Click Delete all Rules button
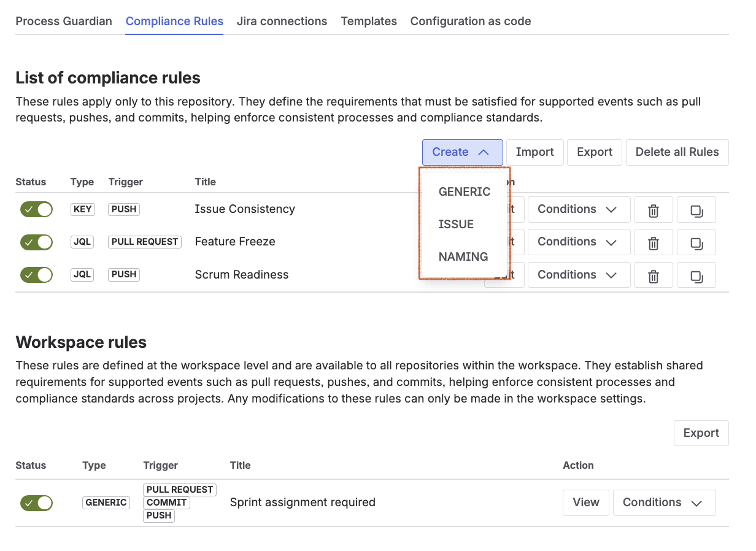Screen dimensions: 756x551 (677, 152)
